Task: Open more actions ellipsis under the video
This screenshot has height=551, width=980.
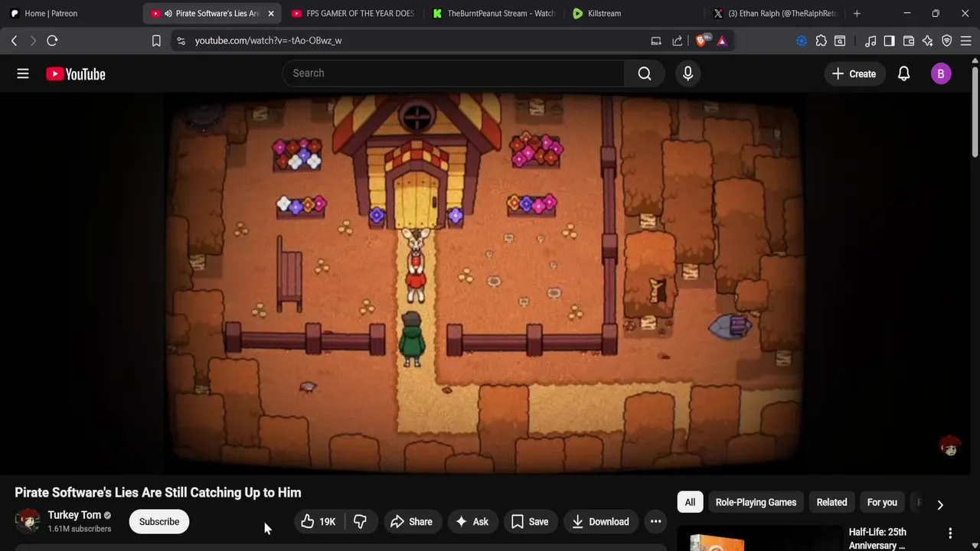Action: (x=655, y=522)
